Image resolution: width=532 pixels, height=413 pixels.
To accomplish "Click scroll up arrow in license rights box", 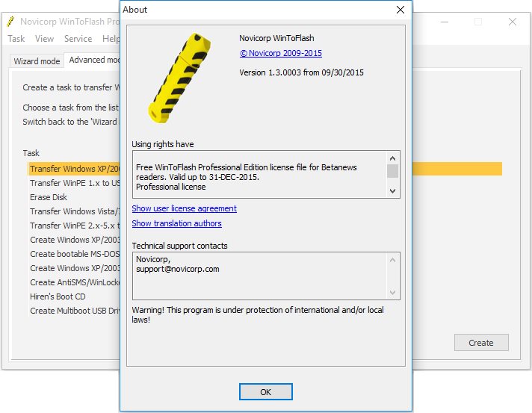I will [392, 158].
